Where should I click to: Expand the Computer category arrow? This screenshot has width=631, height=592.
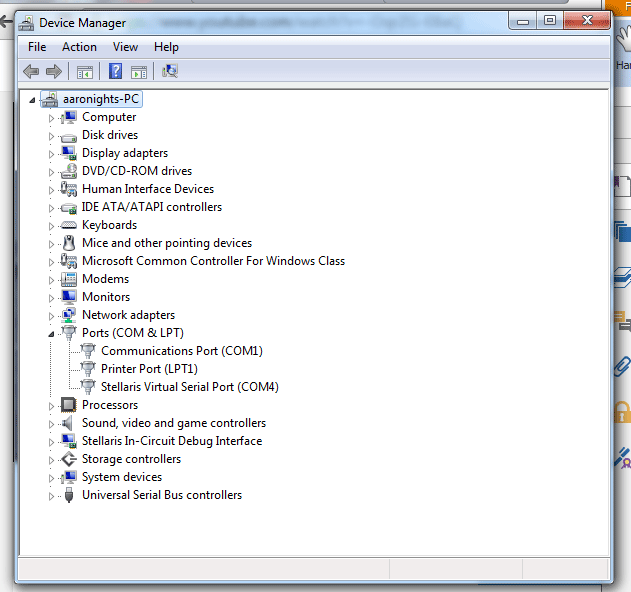coord(51,118)
